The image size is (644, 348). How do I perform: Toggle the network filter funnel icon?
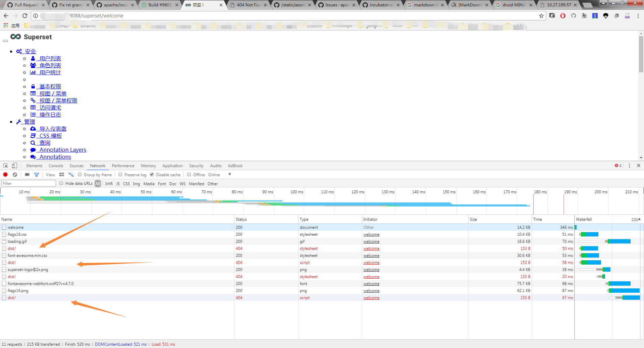[37, 175]
